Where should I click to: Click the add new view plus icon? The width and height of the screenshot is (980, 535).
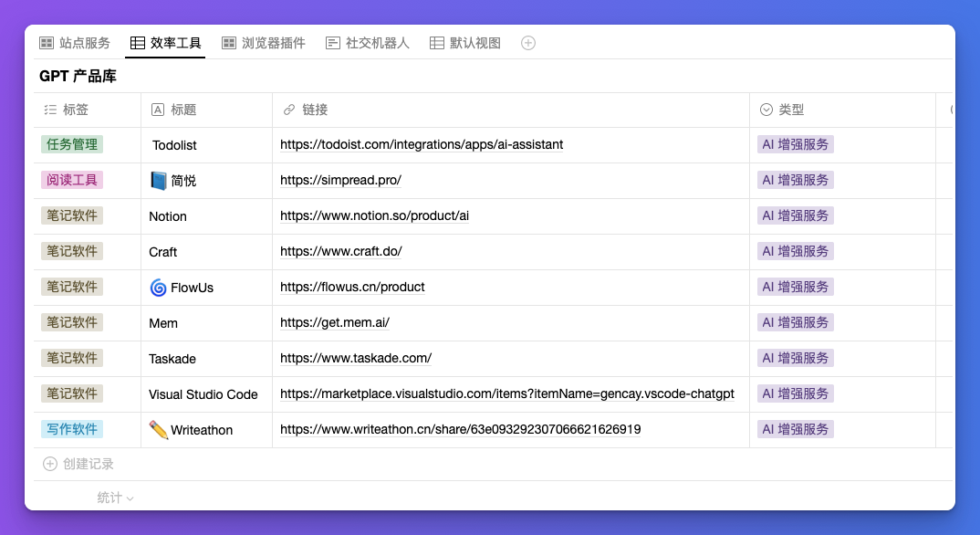coord(528,43)
